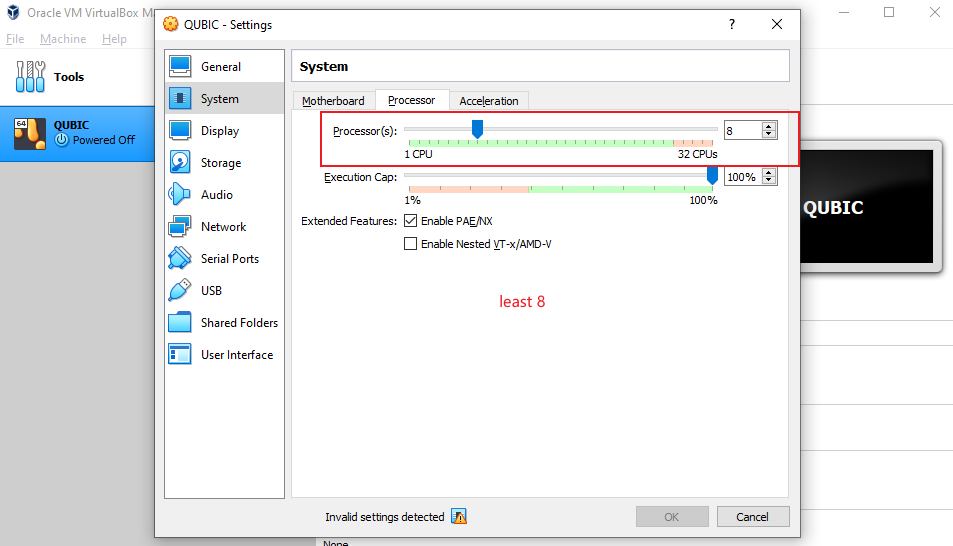Viewport: 953px width, 546px height.
Task: Open the Machine menu in VirtualBox Manager
Action: tap(63, 39)
